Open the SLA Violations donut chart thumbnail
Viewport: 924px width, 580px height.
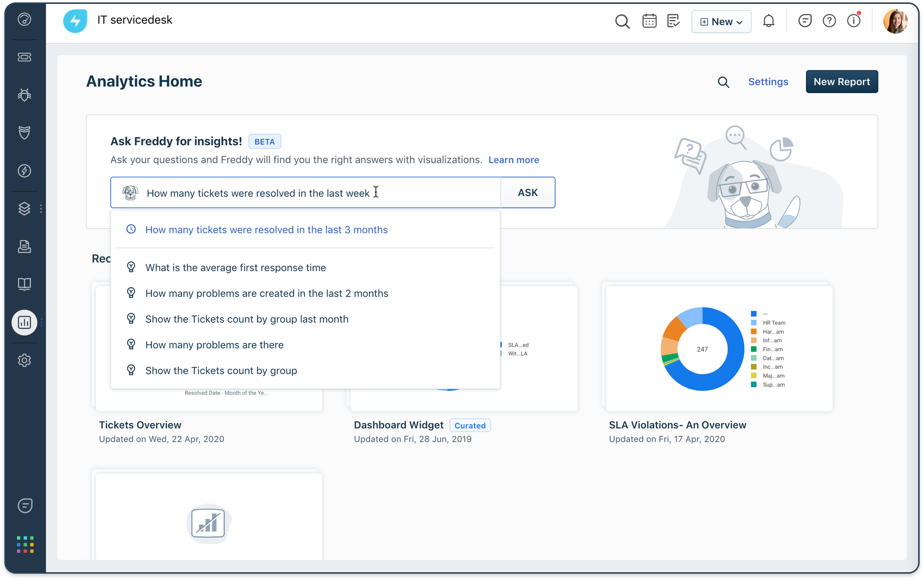pos(702,349)
